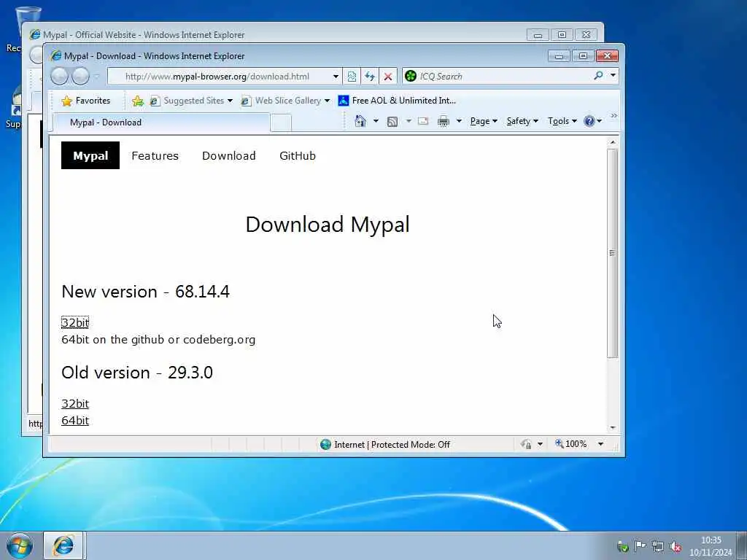Expand the Home icon dropdown arrow
Viewport: 747px width, 560px height.
click(376, 121)
